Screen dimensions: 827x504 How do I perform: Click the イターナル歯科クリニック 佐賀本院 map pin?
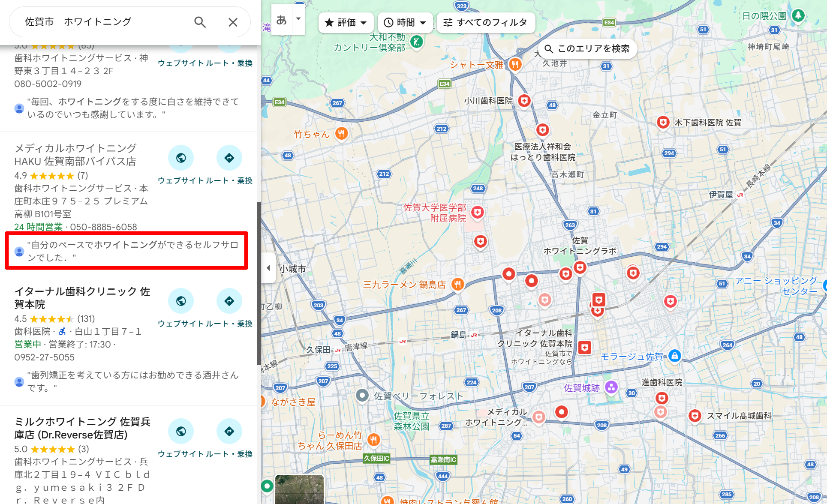[x=585, y=348]
